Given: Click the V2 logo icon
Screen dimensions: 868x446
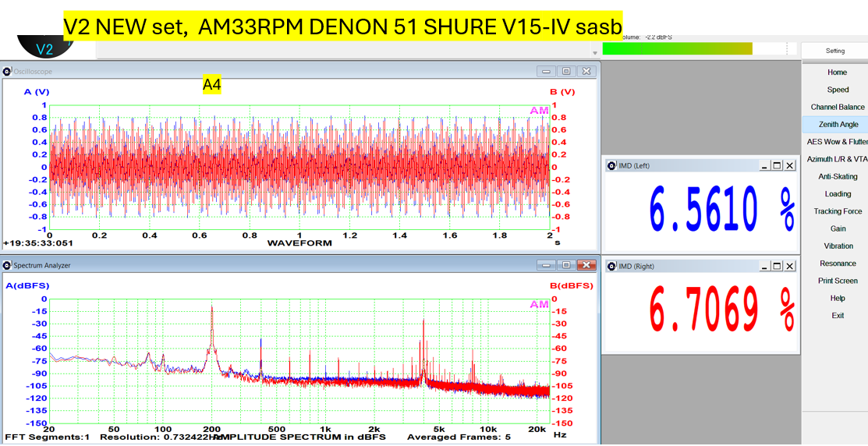Looking at the screenshot, I should click(x=44, y=48).
